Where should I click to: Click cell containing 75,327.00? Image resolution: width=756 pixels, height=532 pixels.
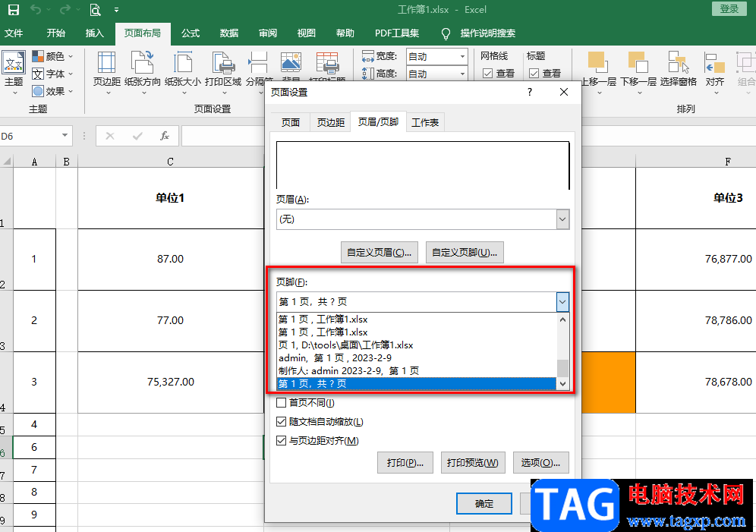point(170,382)
